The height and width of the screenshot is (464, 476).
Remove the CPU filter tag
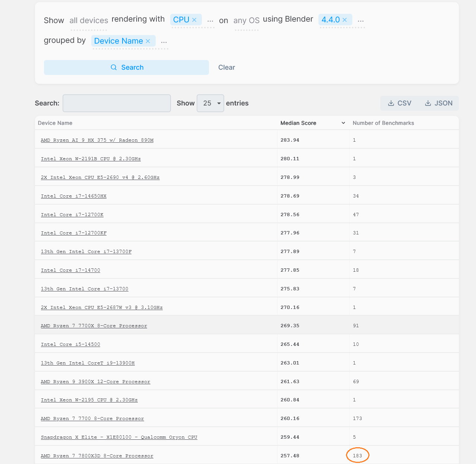[194, 20]
